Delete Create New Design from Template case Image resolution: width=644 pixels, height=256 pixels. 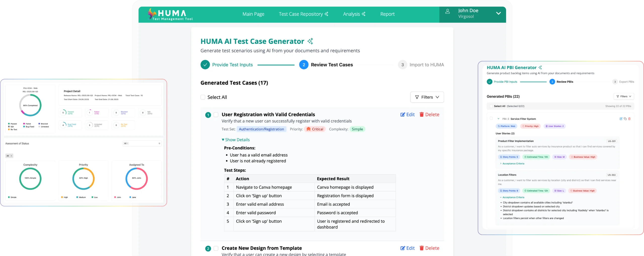coord(429,248)
